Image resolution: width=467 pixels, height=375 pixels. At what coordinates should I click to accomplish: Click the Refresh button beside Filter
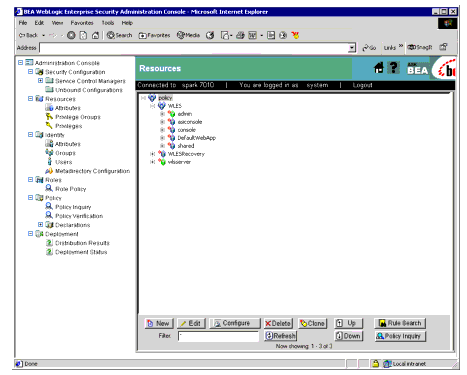click(281, 336)
